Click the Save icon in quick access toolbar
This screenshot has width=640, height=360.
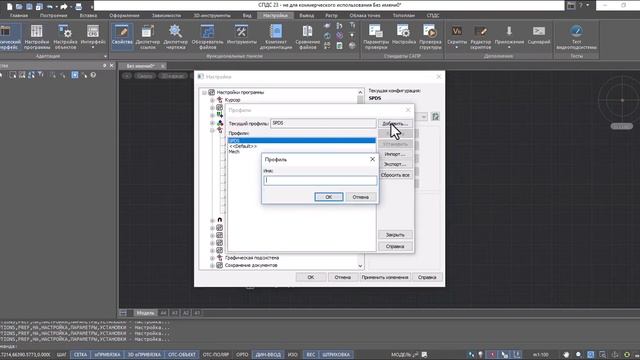tap(29, 6)
